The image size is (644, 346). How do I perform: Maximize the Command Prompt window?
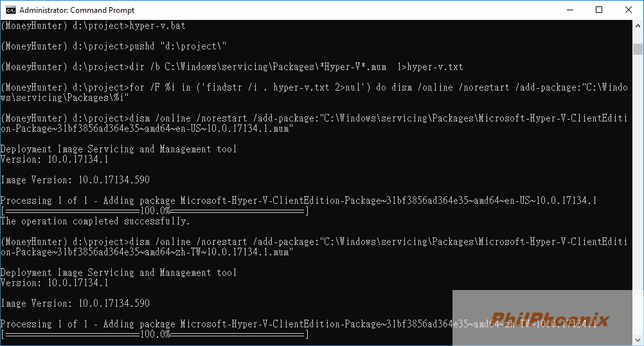(599, 10)
